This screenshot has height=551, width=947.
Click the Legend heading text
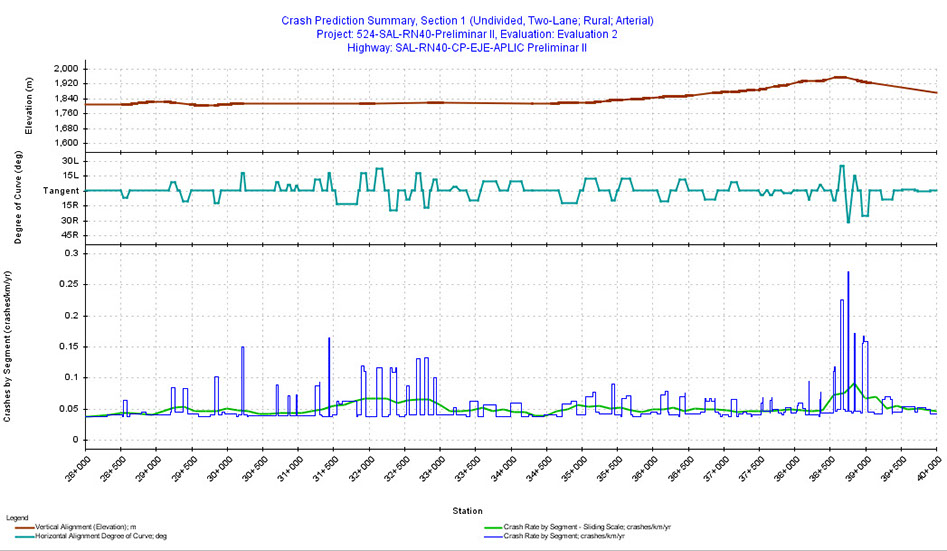point(18,517)
